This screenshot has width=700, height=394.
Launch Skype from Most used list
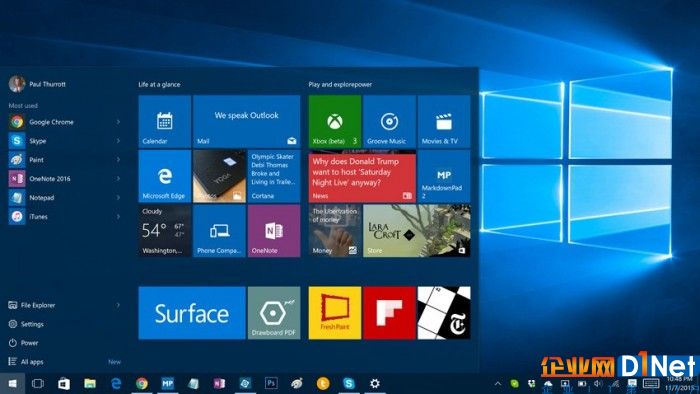[65, 141]
